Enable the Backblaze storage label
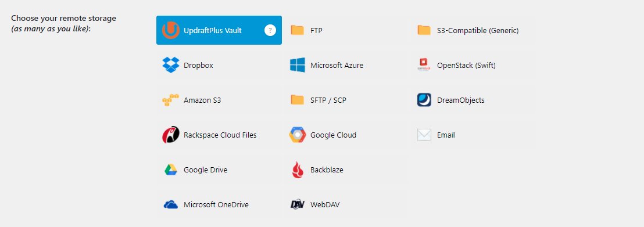 (x=327, y=170)
